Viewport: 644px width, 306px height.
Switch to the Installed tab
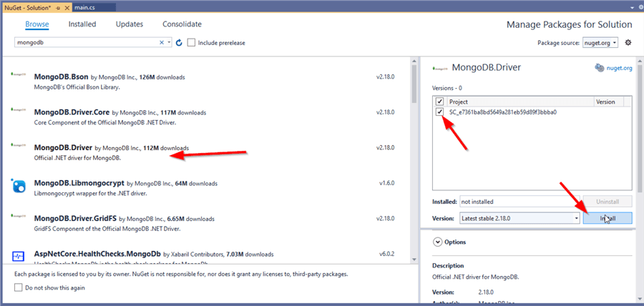point(82,24)
